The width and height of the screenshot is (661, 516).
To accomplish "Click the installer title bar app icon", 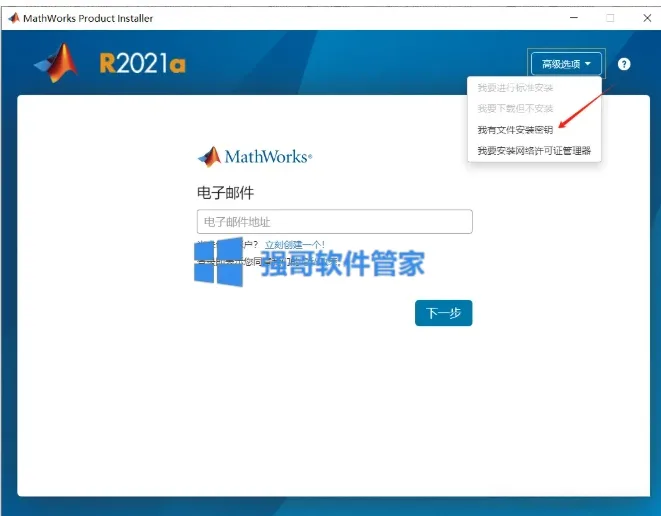I will (14, 18).
